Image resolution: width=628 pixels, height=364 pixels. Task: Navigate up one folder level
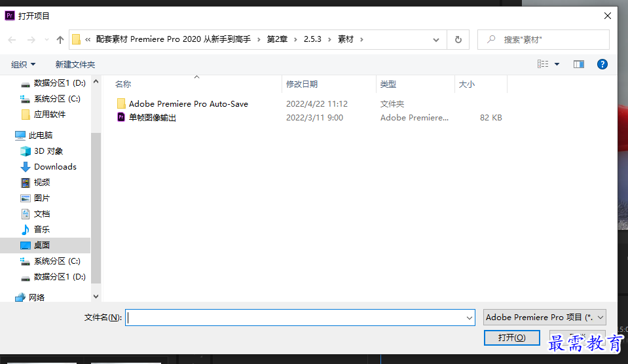point(60,40)
